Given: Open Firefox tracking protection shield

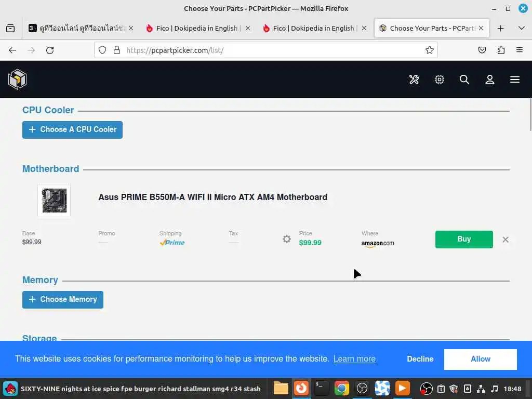Looking at the screenshot, I should pyautogui.click(x=102, y=50).
